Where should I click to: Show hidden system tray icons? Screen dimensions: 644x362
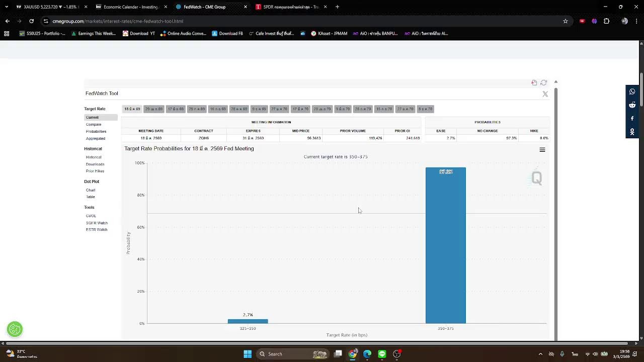pyautogui.click(x=541, y=354)
